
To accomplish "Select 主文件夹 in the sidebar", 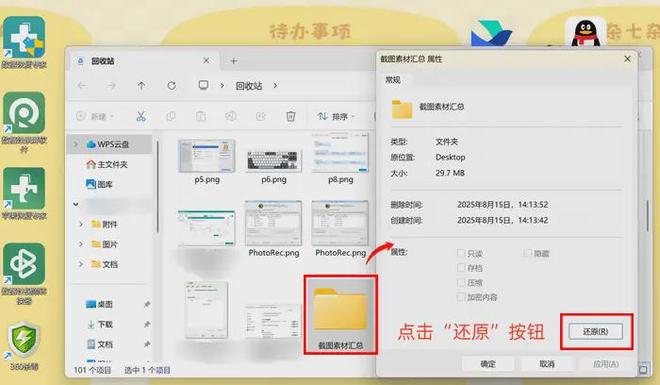I will 106,165.
